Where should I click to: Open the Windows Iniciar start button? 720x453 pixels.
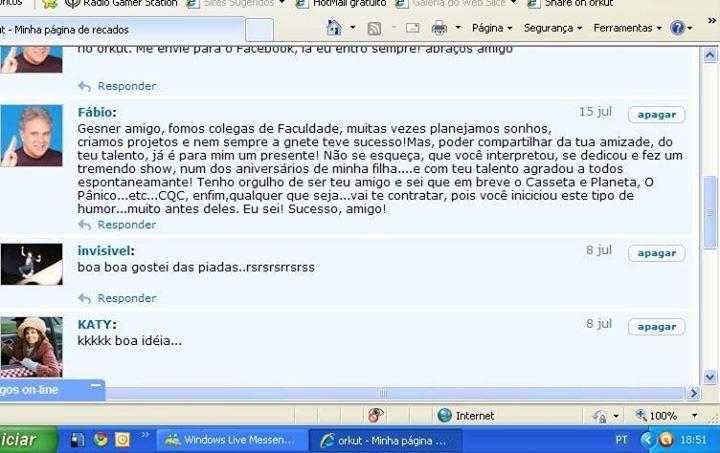tap(28, 439)
